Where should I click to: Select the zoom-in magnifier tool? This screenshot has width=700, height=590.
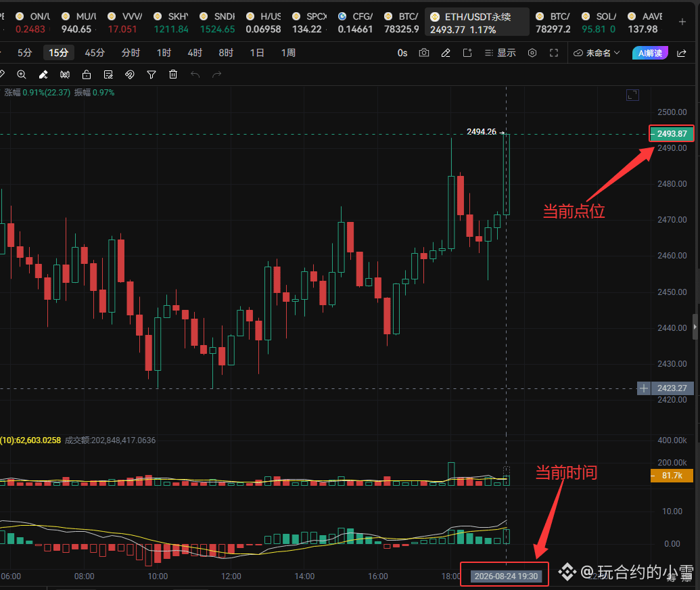pos(22,74)
